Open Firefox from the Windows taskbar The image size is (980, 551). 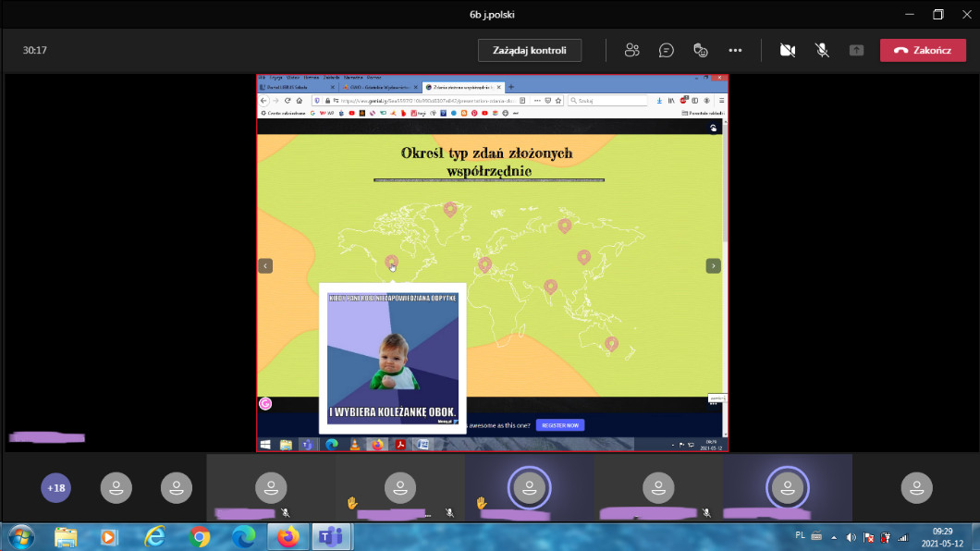point(288,536)
